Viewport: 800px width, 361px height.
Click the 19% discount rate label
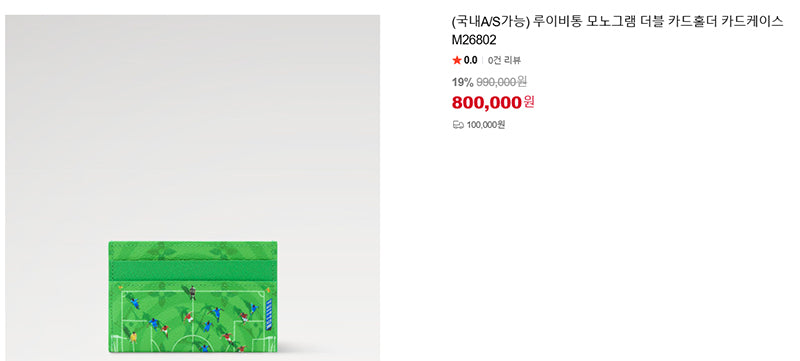[x=462, y=82]
